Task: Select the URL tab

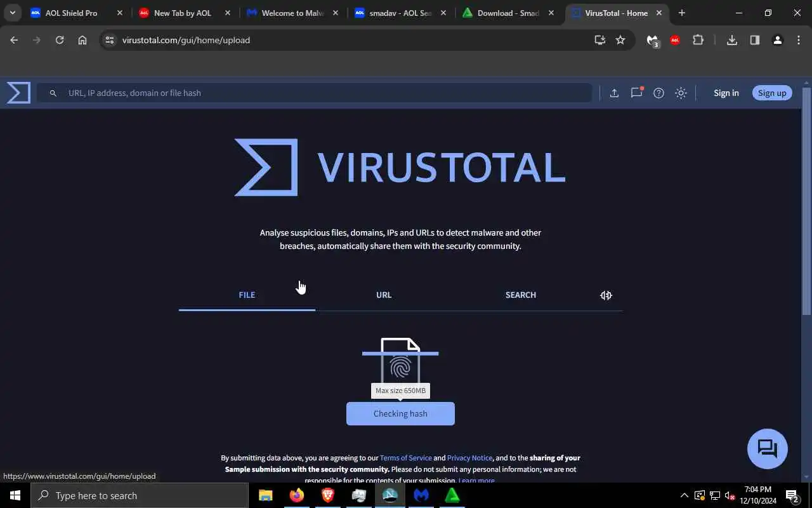Action: (384, 295)
